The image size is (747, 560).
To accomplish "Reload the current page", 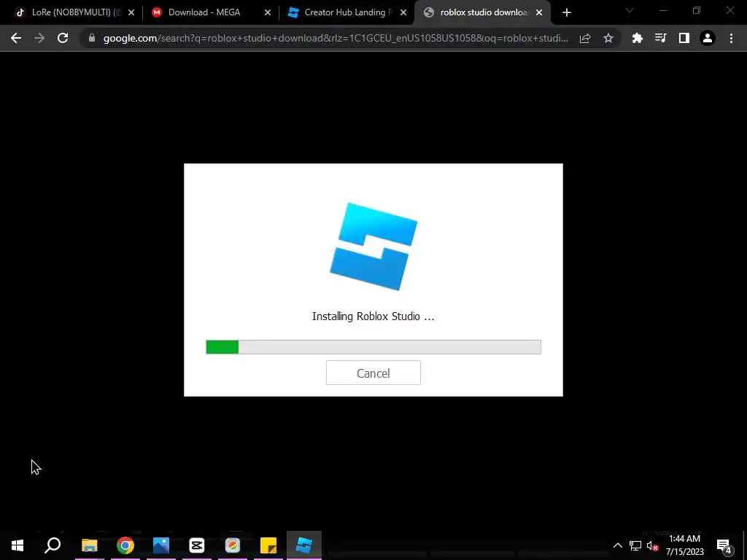I will (63, 38).
